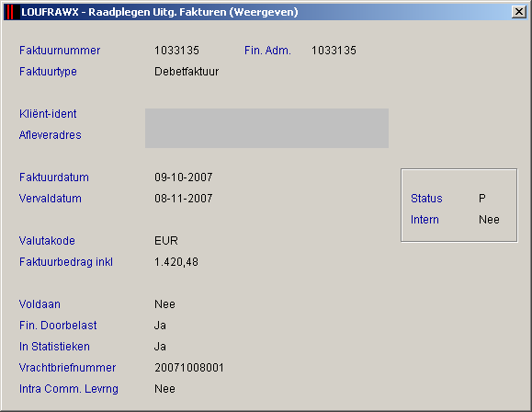532x412 pixels.
Task: Click the Faktuurtype label
Action: point(48,72)
